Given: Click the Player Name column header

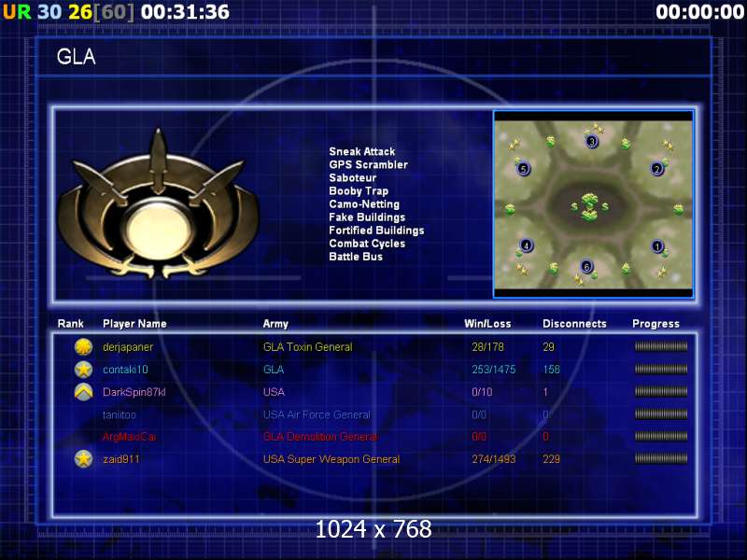Looking at the screenshot, I should (134, 324).
